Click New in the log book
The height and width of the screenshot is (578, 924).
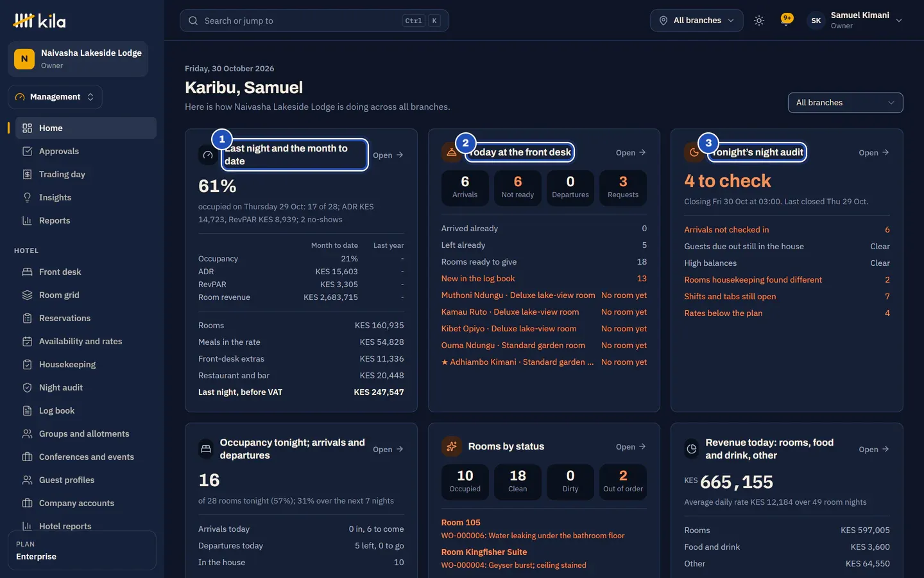point(544,278)
